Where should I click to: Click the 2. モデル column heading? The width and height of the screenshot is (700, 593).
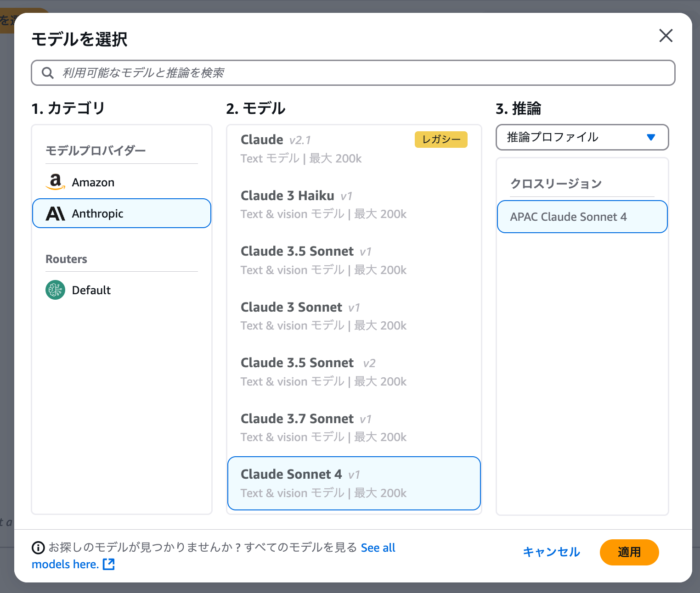click(256, 108)
